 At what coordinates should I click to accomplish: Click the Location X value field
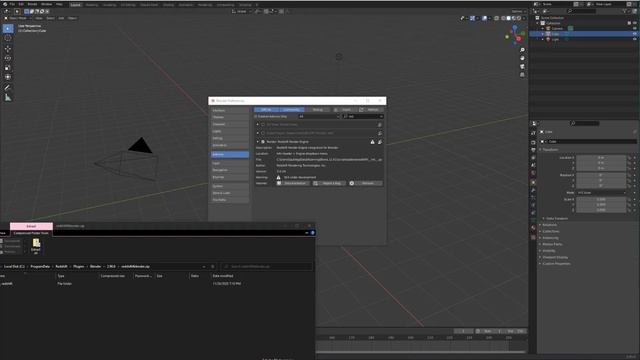coord(601,158)
